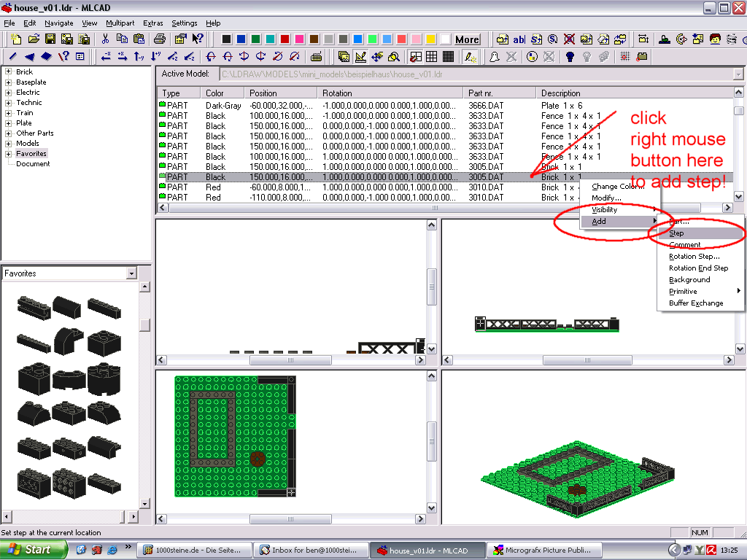This screenshot has width=747, height=560.
Task: Open the File menu
Action: [x=9, y=23]
